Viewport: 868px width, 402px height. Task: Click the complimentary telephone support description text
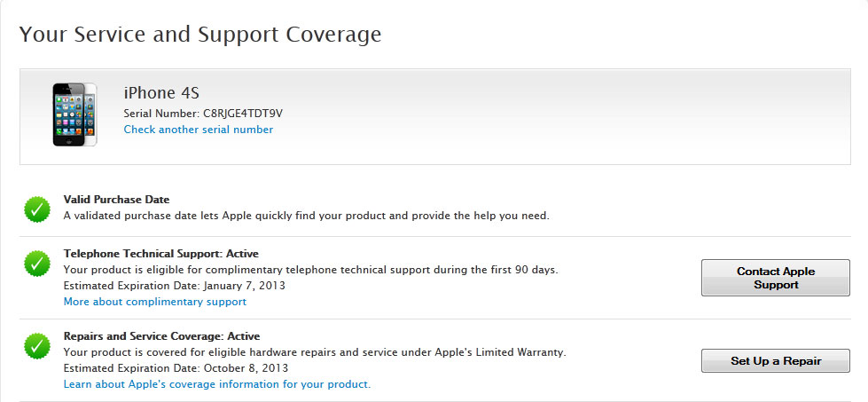(310, 270)
